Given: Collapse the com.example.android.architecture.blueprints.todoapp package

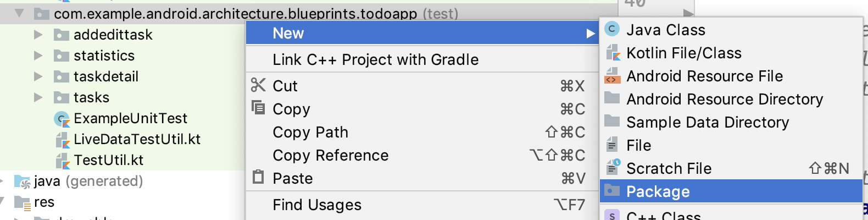Looking at the screenshot, I should click(19, 13).
